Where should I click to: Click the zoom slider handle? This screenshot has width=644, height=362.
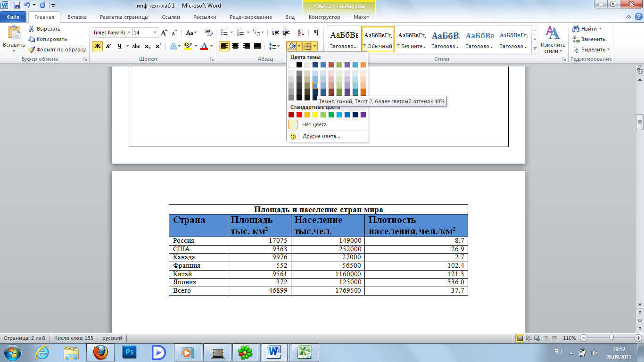coord(611,338)
